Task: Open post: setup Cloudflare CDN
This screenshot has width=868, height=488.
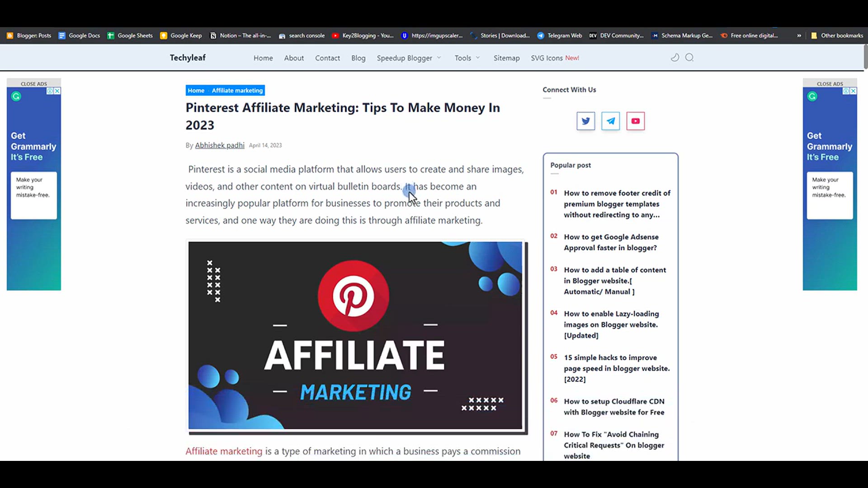Action: pos(614,407)
